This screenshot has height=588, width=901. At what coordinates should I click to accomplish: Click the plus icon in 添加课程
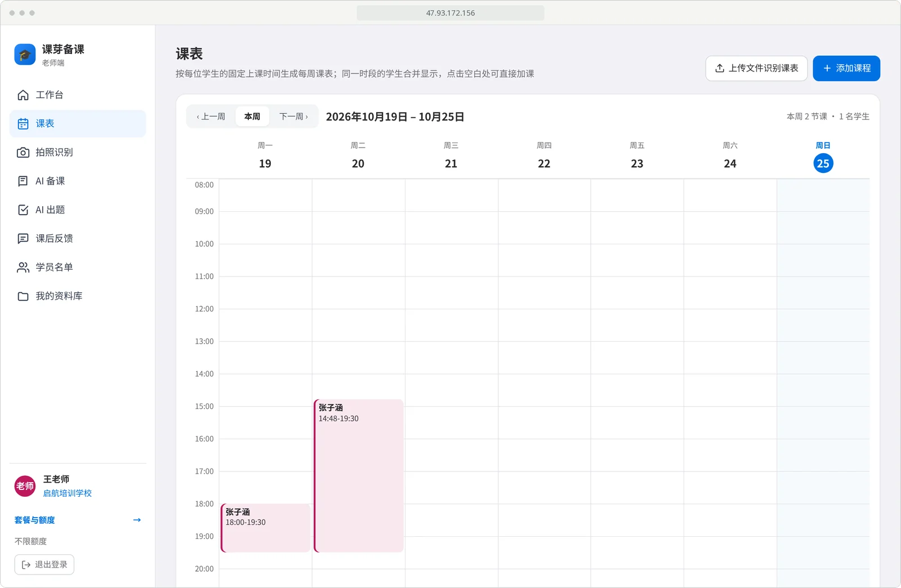pyautogui.click(x=827, y=68)
